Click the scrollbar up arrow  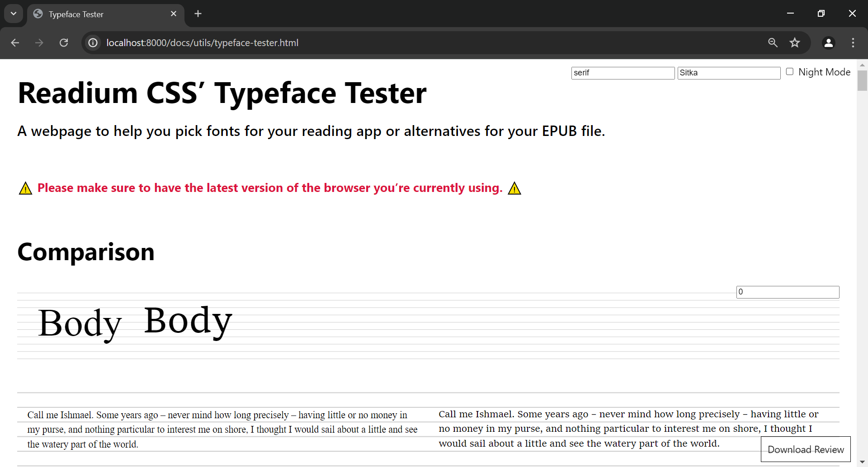tap(862, 65)
